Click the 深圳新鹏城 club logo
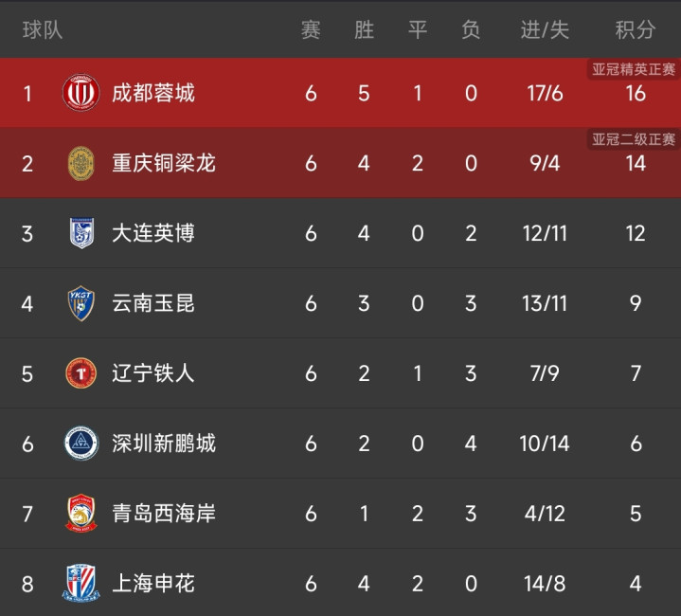Viewport: 681px width, 616px height. coord(81,443)
